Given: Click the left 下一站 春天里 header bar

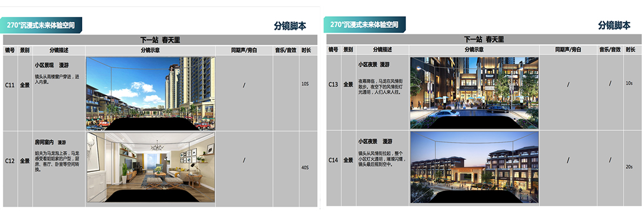Looking at the screenshot, I should tap(160, 39).
